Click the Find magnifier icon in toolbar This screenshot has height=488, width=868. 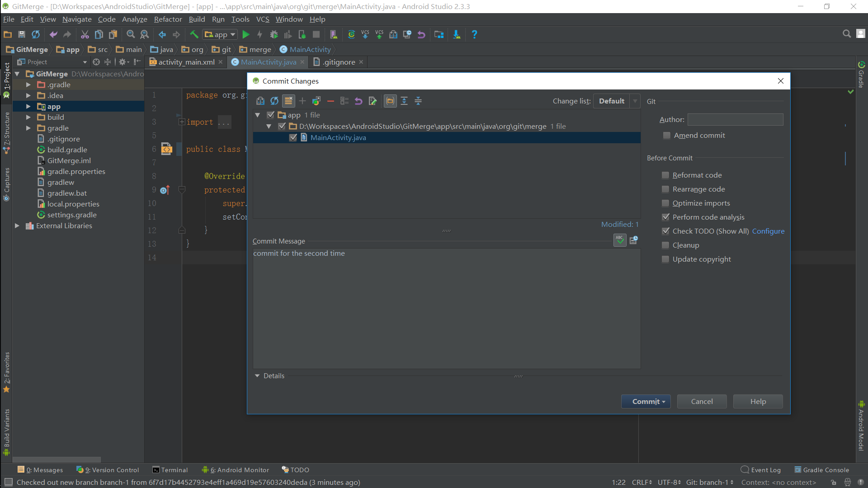[131, 34]
